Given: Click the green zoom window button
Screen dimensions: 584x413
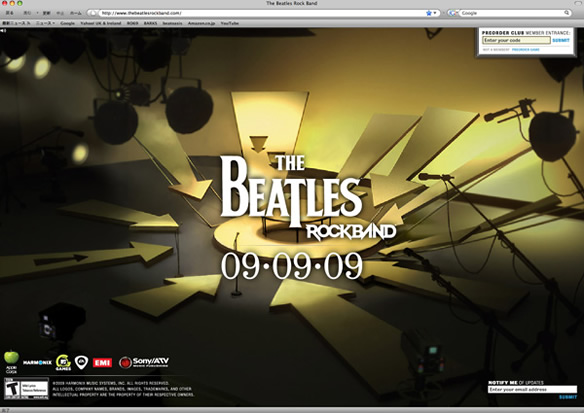Looking at the screenshot, I should (x=20, y=3).
